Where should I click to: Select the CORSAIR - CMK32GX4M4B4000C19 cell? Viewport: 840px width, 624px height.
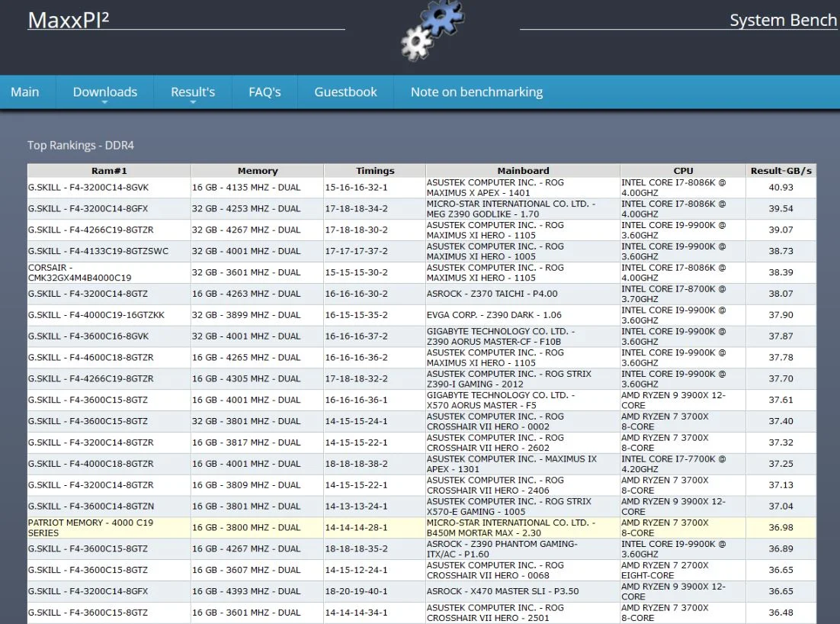[109, 272]
